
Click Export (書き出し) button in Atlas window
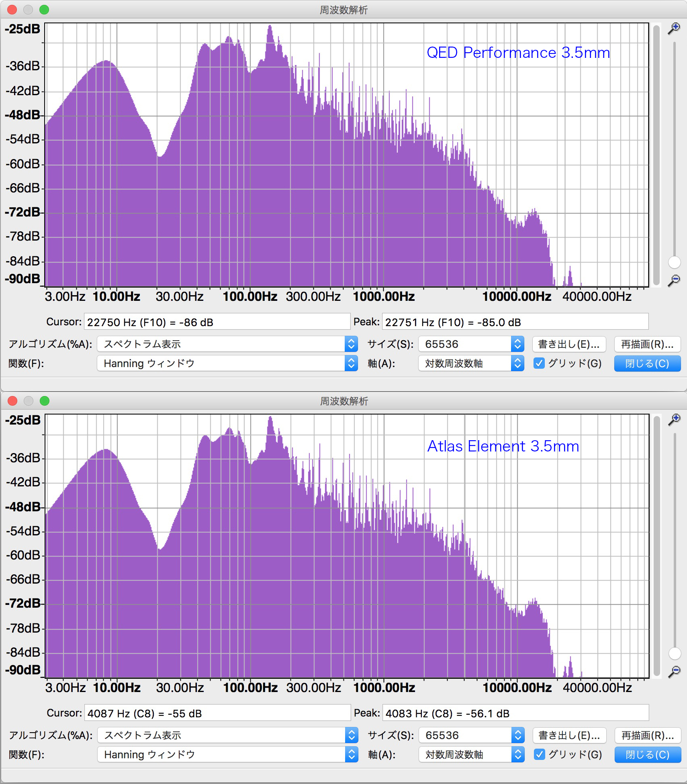click(x=569, y=735)
